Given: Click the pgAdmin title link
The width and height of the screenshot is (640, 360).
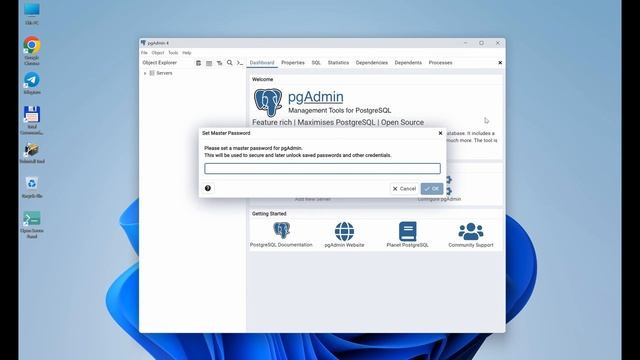Looking at the screenshot, I should coord(316,97).
